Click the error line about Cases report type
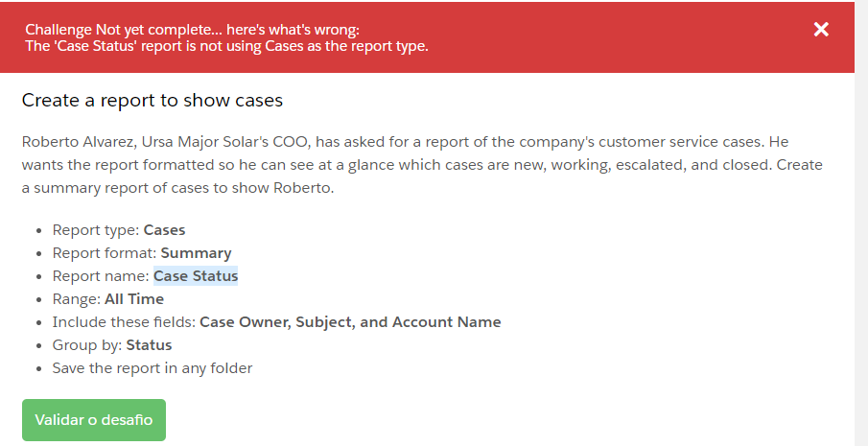 226,46
